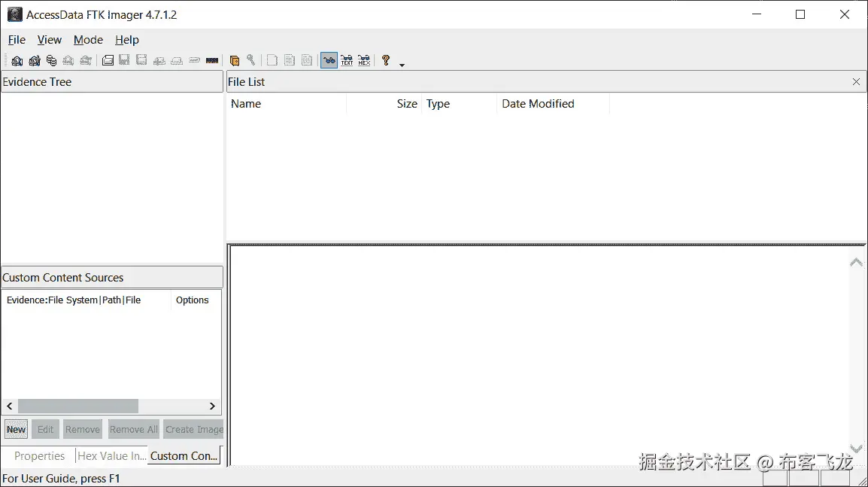
Task: Open the Mode menu
Action: [88, 40]
